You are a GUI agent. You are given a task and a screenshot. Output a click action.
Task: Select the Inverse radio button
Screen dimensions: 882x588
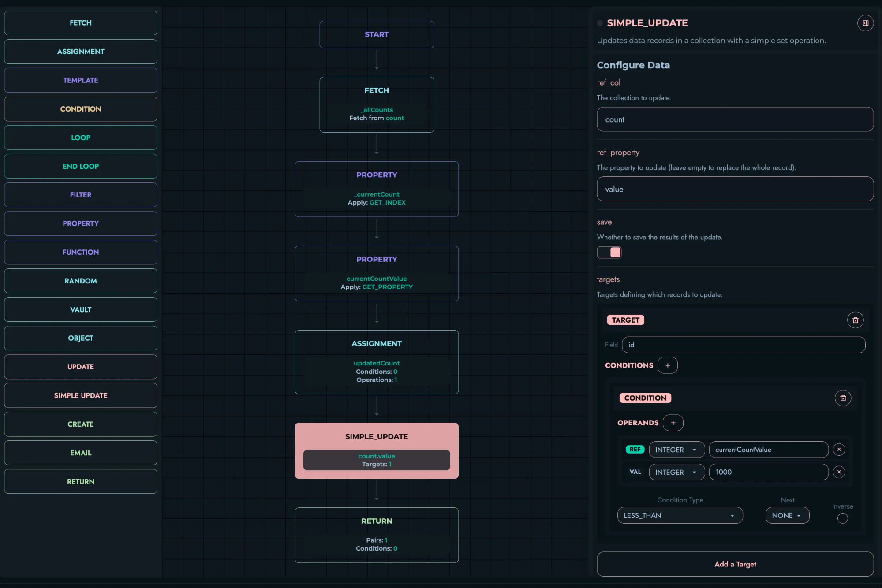pos(842,518)
